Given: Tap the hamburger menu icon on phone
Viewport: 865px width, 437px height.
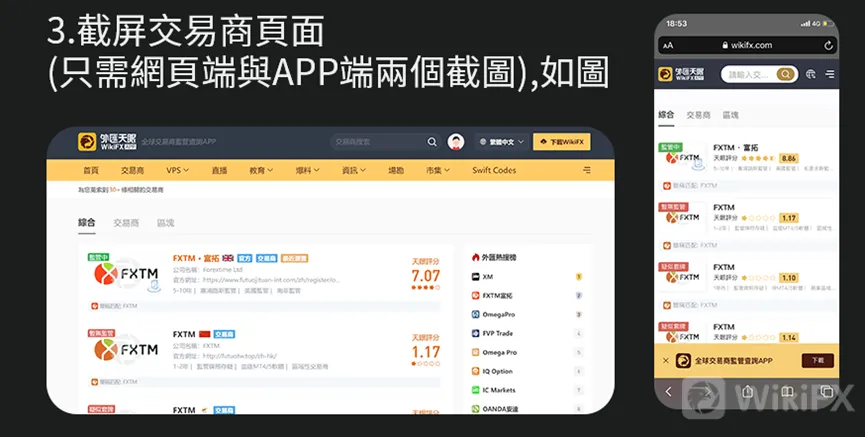Looking at the screenshot, I should coord(829,74).
